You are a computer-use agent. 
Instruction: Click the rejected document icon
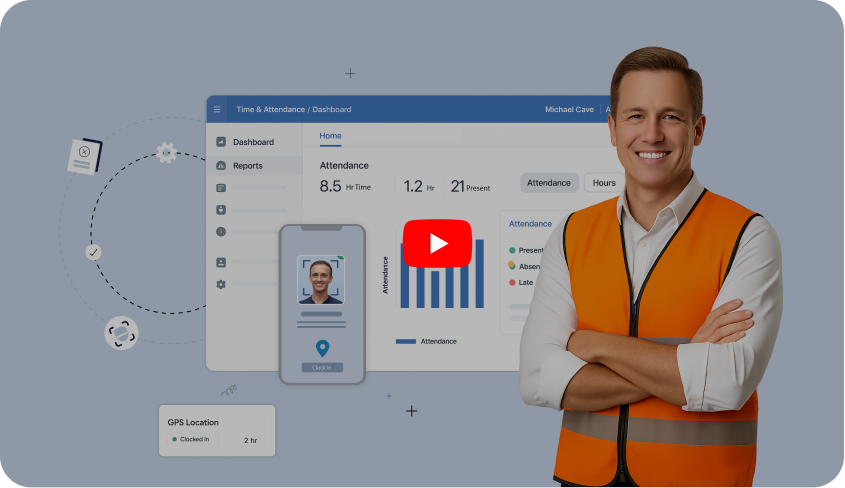tap(85, 156)
